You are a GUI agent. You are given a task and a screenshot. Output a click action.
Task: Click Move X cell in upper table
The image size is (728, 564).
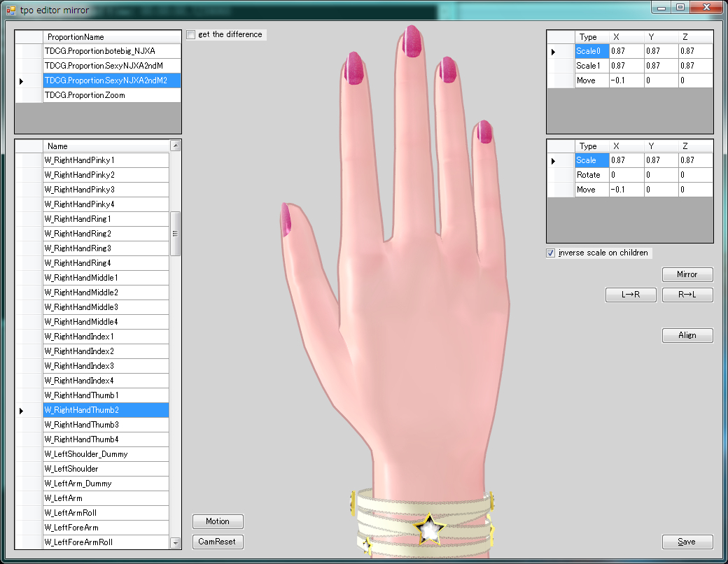coord(626,80)
